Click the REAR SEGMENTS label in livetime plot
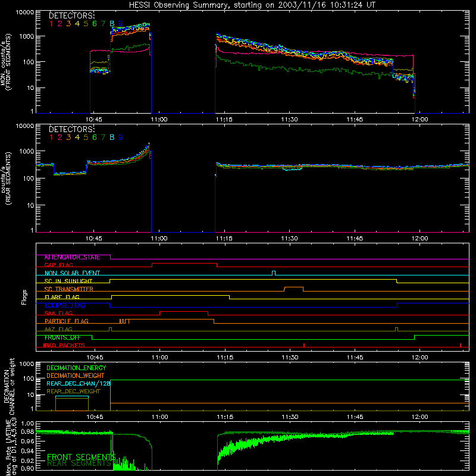 click(79, 464)
